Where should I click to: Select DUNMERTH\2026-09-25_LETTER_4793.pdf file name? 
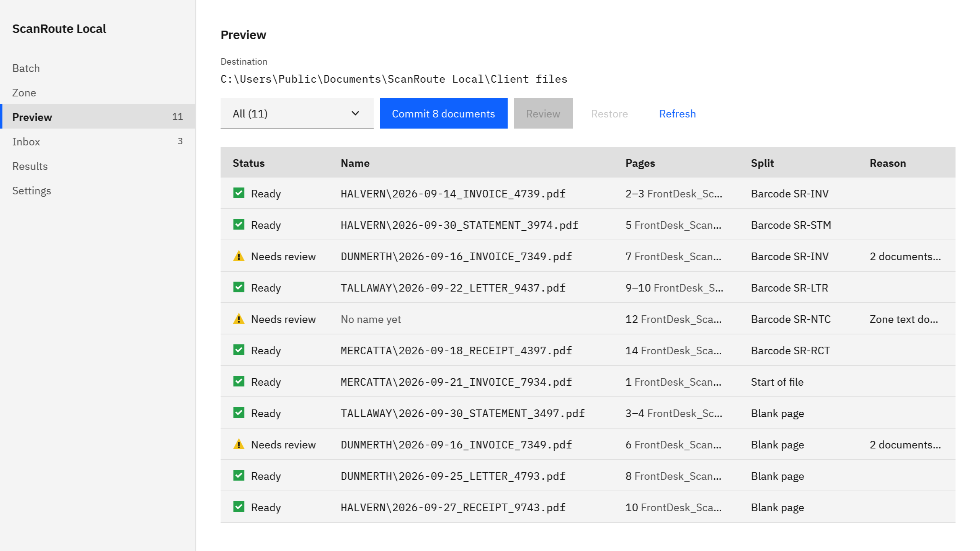coord(453,476)
